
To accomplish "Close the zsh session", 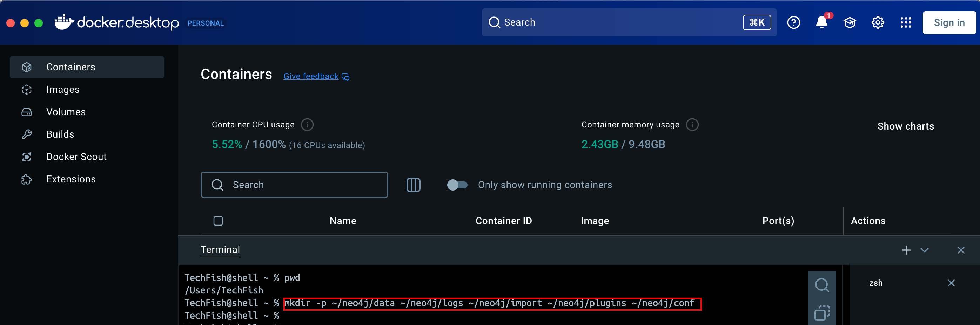I will pyautogui.click(x=951, y=283).
